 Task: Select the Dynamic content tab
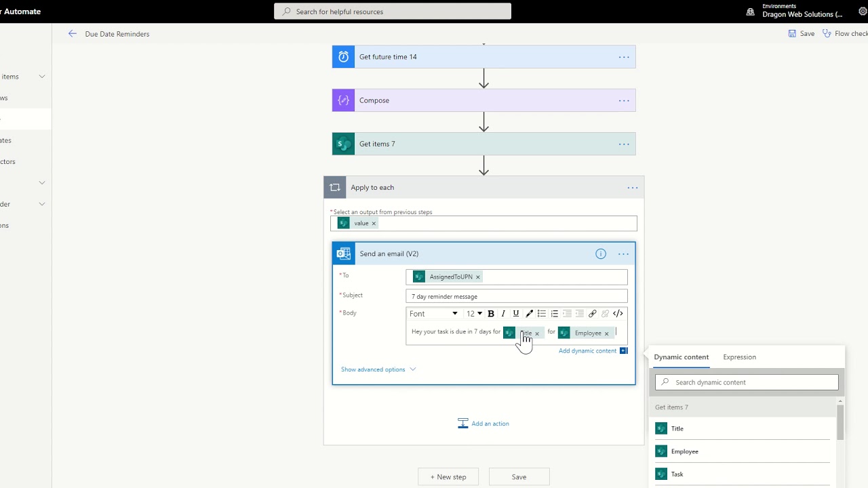tap(681, 357)
